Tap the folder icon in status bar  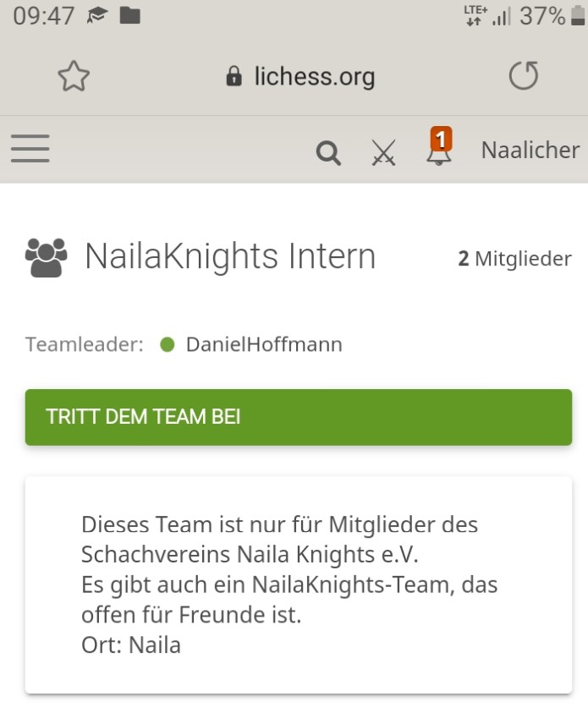[129, 16]
